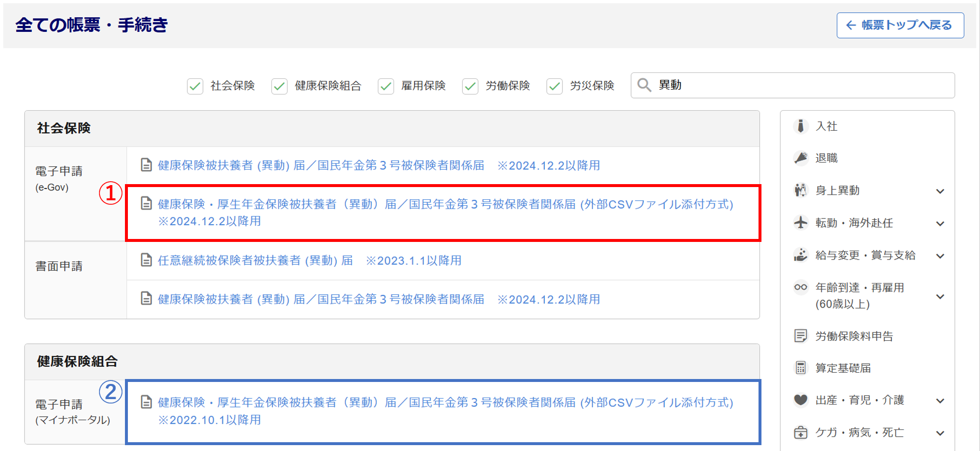Click document icon of first e-Gov 健康保険被扶養者 form

(x=146, y=165)
